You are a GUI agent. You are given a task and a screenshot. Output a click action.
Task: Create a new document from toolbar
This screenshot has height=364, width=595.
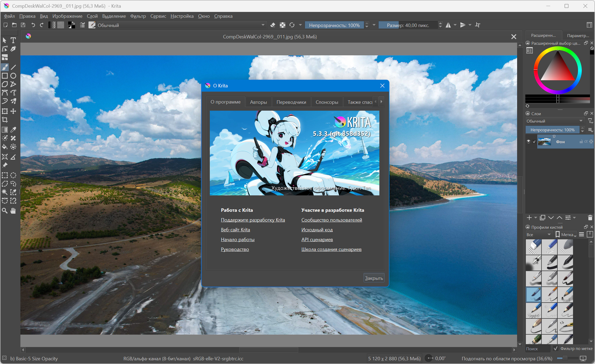pyautogui.click(x=5, y=25)
